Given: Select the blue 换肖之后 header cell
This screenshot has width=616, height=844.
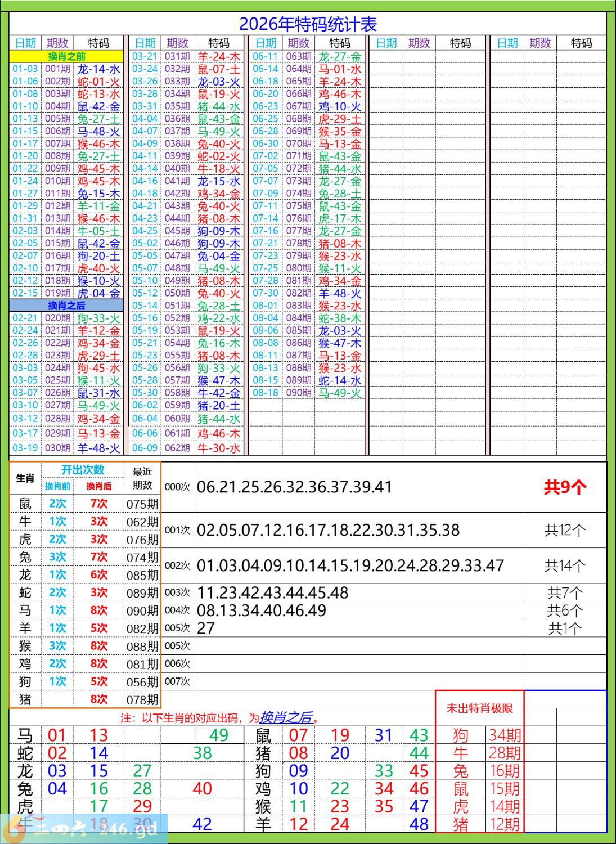Looking at the screenshot, I should click(66, 306).
